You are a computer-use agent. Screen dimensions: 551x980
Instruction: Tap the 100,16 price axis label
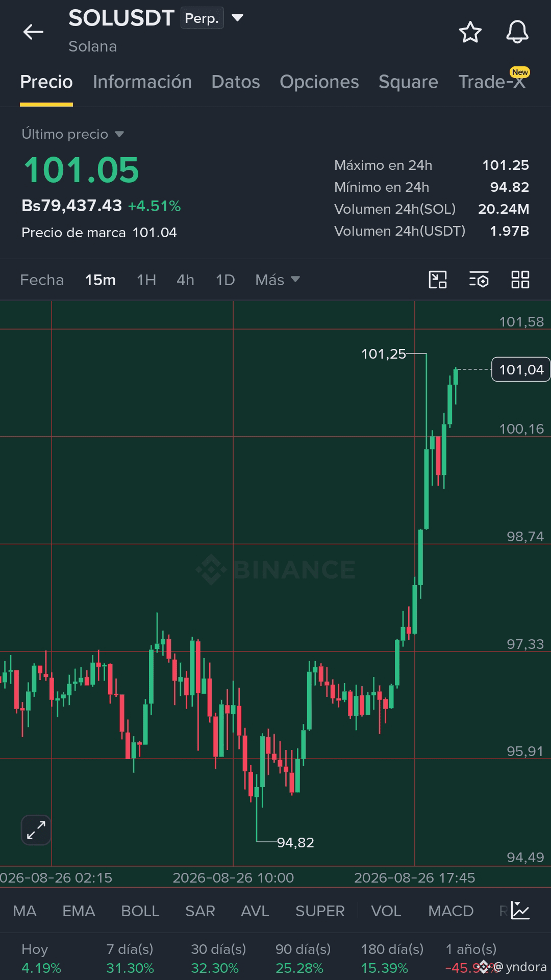(x=521, y=429)
